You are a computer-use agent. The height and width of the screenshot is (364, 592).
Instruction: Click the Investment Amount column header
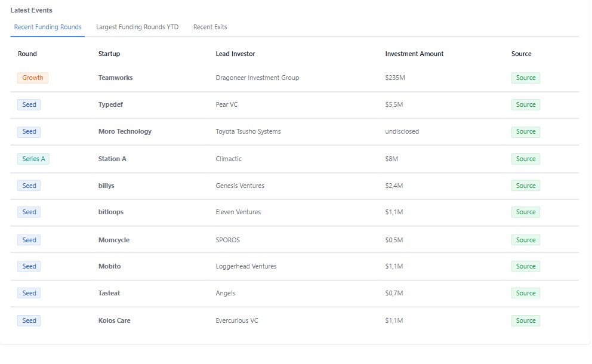(414, 54)
